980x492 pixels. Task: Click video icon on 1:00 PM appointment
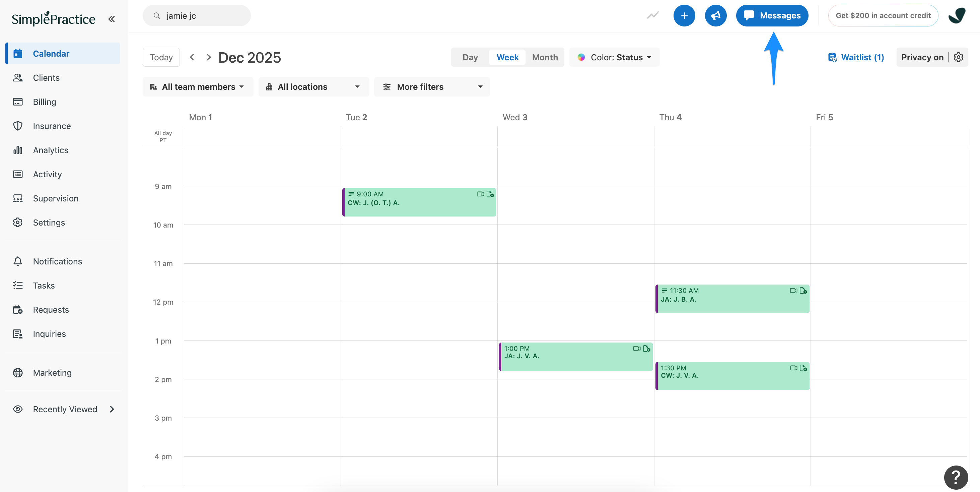coord(636,349)
